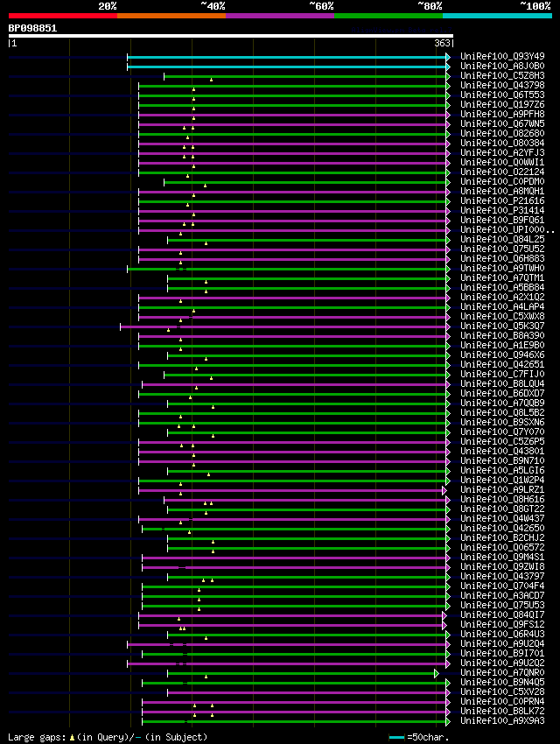Click the UniRef100_C5XWX8 label

pyautogui.click(x=502, y=317)
